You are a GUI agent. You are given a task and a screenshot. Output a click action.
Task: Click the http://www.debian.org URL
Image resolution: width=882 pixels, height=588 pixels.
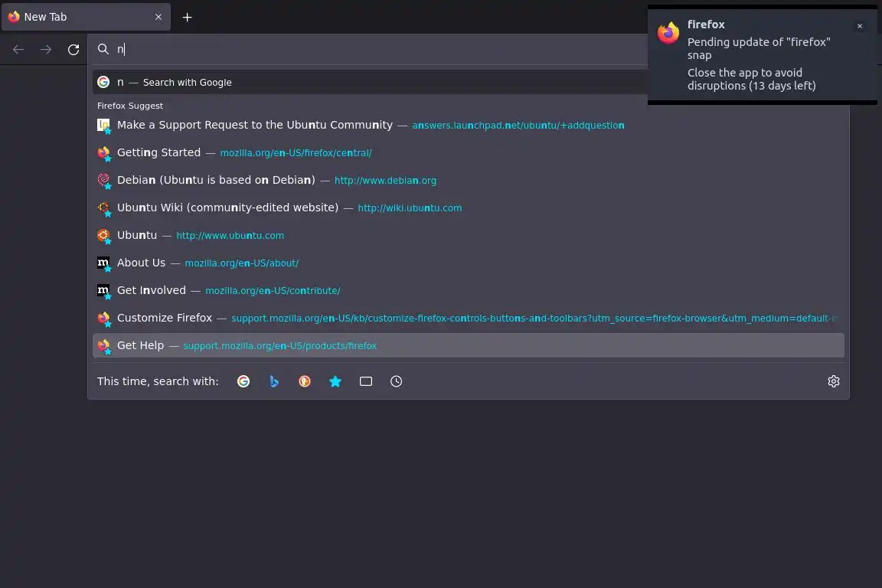[x=385, y=181]
